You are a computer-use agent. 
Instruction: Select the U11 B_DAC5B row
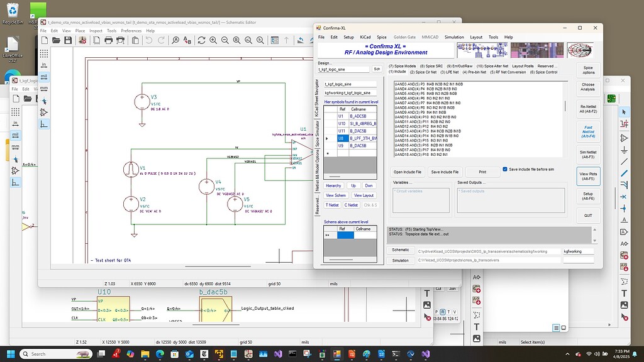pos(350,131)
